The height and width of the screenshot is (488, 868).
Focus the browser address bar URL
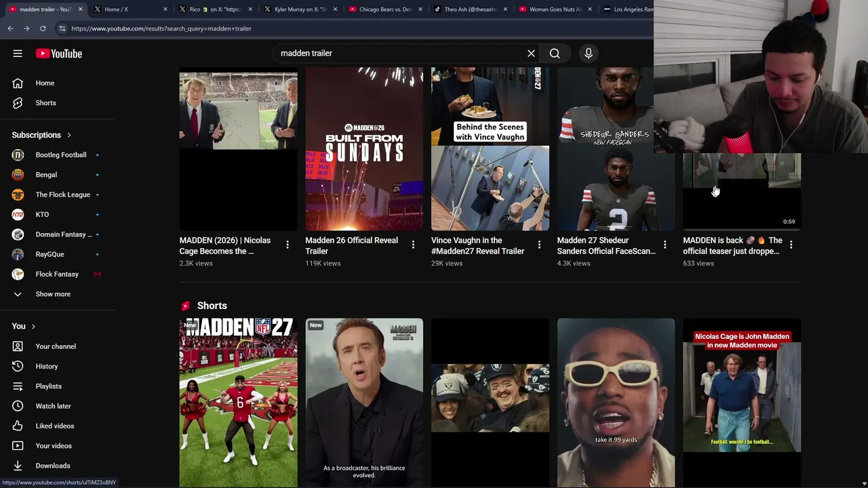coord(161,28)
